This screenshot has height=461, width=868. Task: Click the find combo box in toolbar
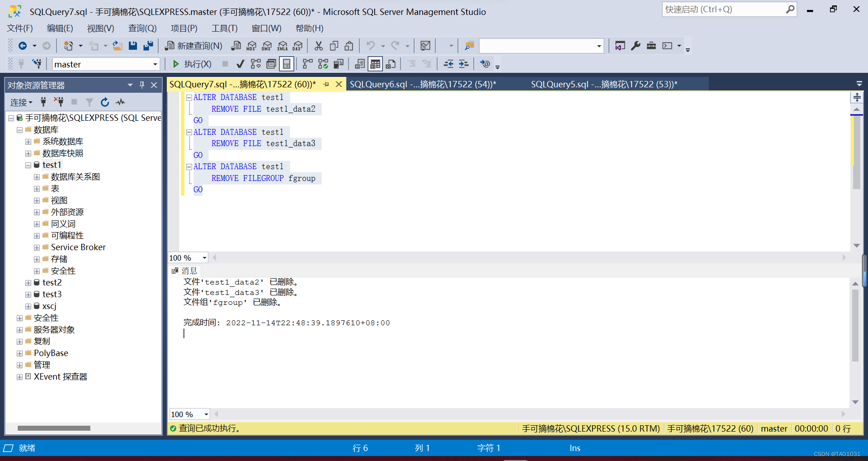(541, 46)
